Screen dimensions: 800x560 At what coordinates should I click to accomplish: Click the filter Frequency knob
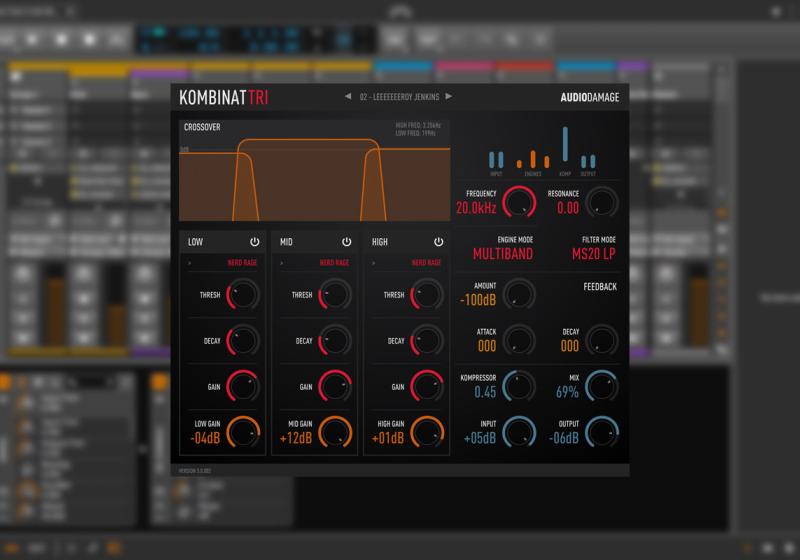click(x=518, y=203)
